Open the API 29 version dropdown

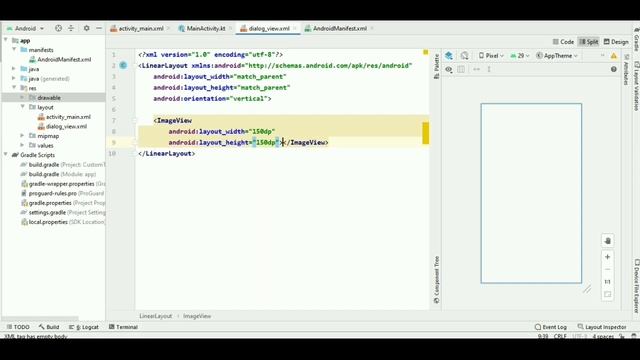(x=520, y=56)
